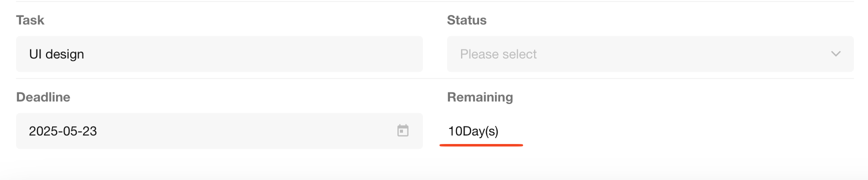Click blank space inside the Deadline field
The width and height of the screenshot is (868, 180).
[245, 131]
